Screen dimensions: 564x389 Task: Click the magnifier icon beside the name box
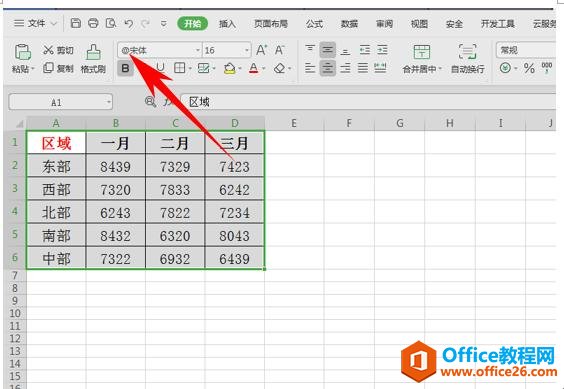tap(150, 102)
